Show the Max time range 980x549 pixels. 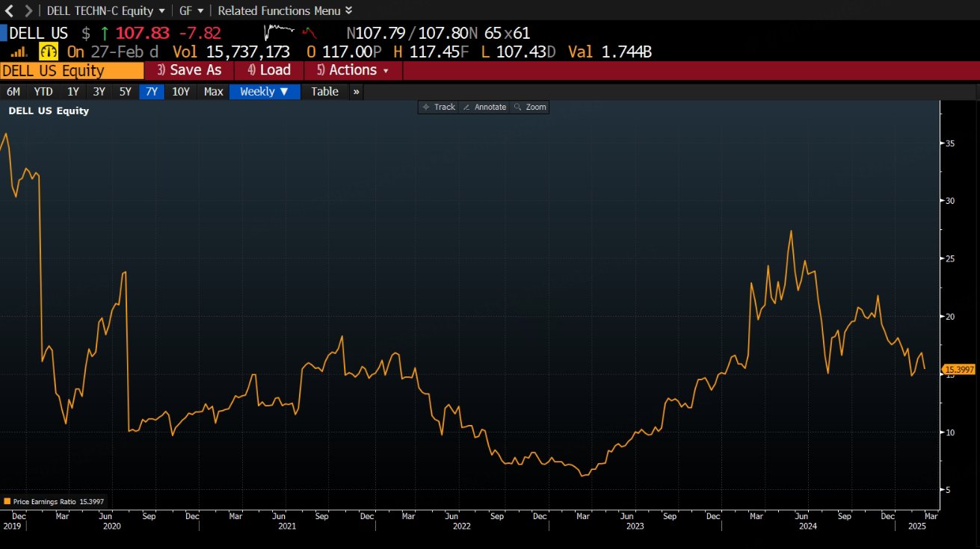pos(213,92)
